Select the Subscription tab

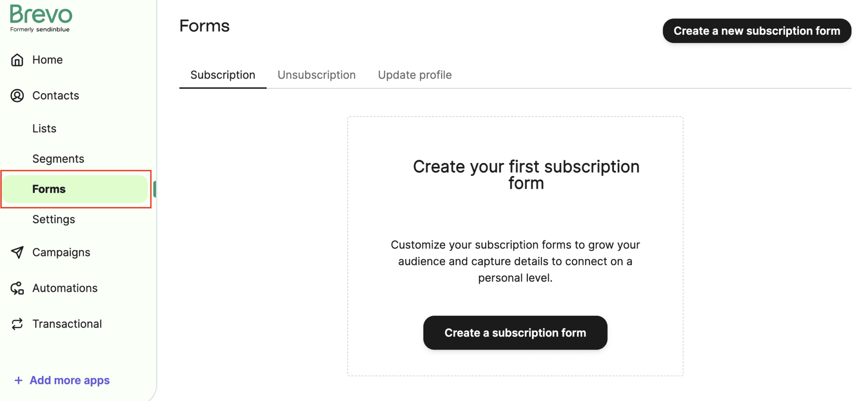223,75
